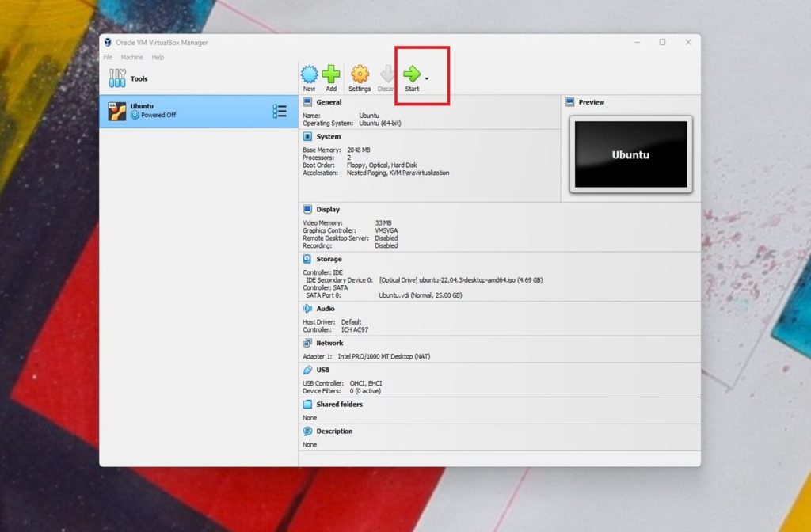Click the VirtualBox logo in the title bar

(x=108, y=43)
